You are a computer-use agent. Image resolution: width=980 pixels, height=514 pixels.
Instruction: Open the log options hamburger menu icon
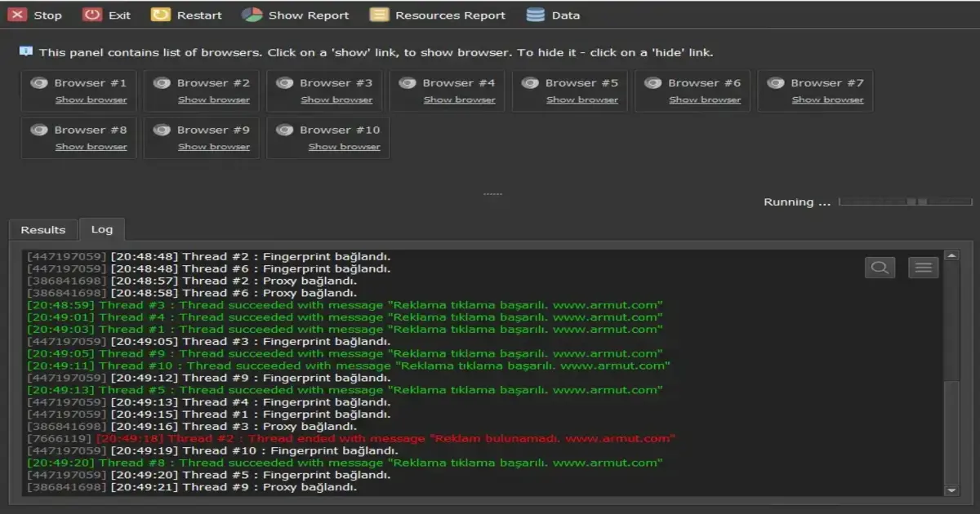coord(923,268)
